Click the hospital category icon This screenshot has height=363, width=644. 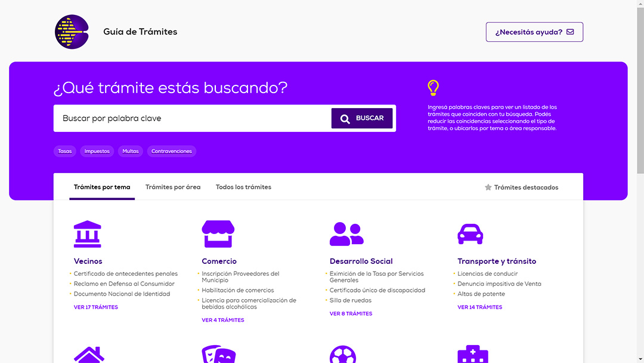pyautogui.click(x=472, y=355)
